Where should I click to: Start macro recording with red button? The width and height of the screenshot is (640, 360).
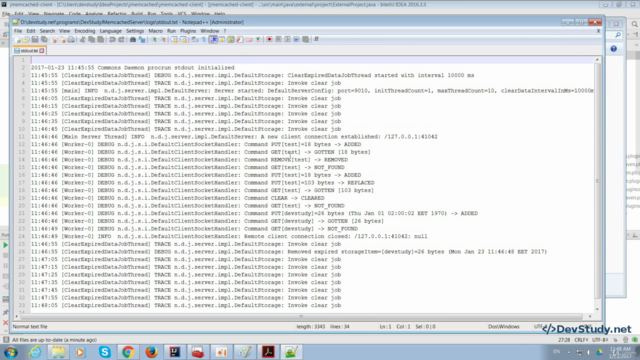269,39
